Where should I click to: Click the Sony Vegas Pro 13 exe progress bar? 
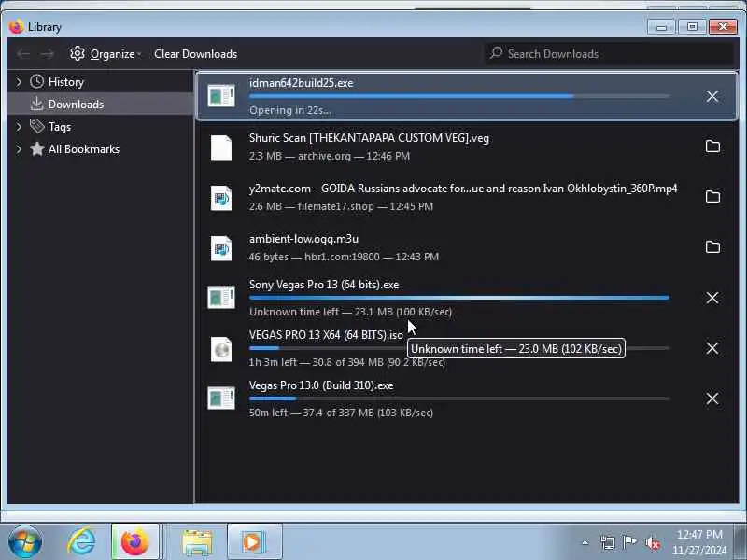point(459,298)
